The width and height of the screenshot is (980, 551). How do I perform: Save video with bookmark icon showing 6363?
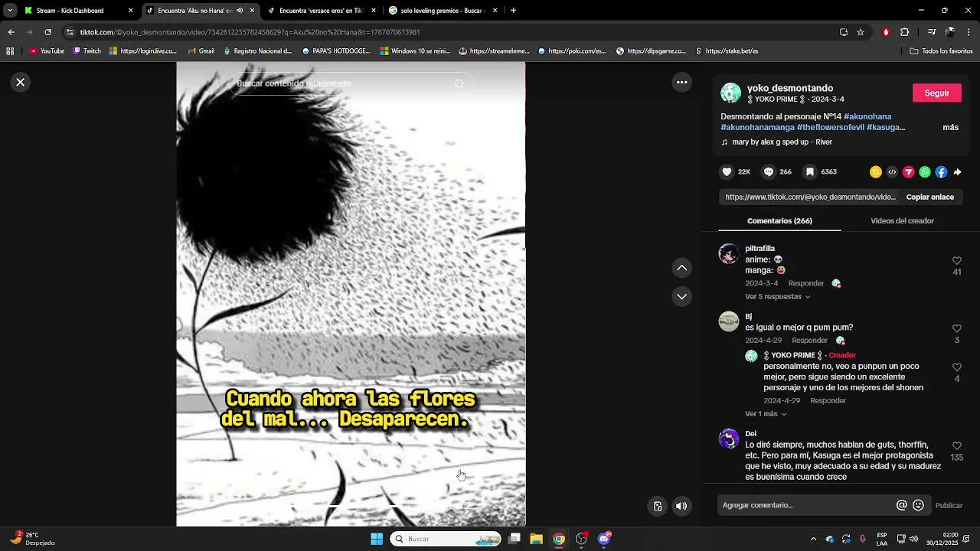point(810,172)
